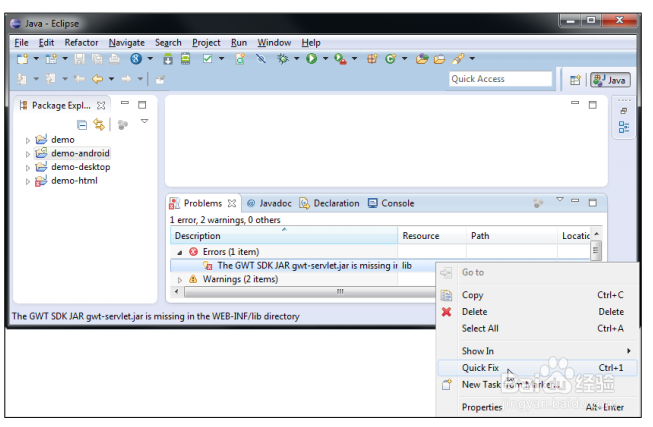Open the Show In submenu
Viewport: 653px width, 427px height.
[537, 351]
